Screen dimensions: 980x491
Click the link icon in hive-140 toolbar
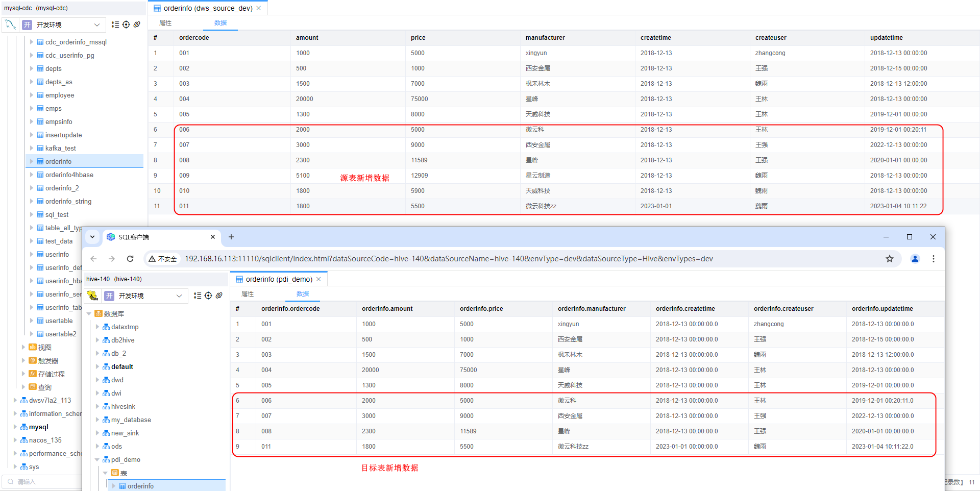pos(219,296)
